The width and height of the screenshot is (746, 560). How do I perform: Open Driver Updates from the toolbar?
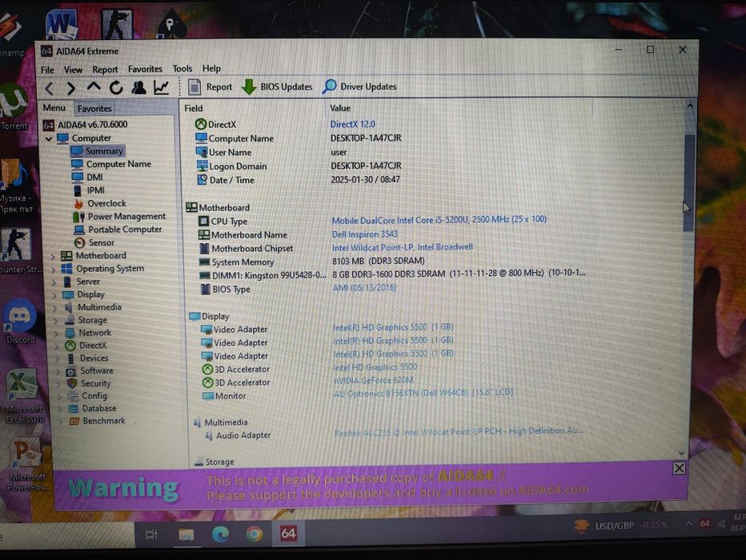(x=359, y=86)
